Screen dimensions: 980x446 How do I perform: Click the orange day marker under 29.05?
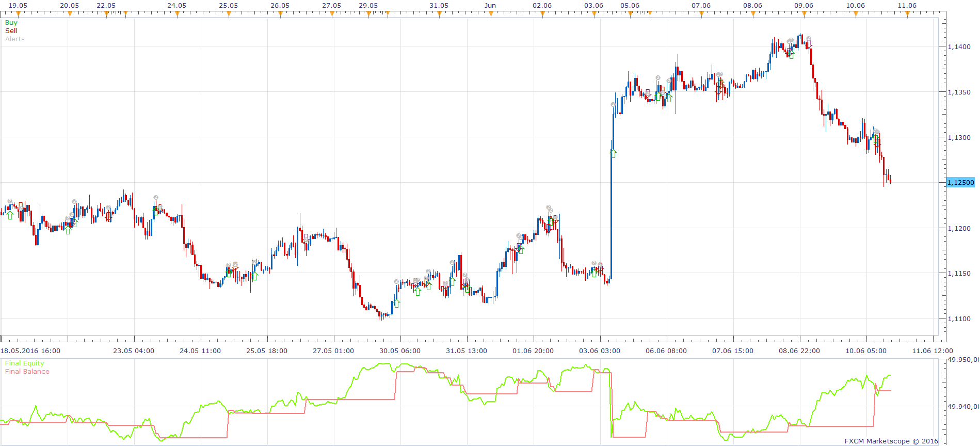[x=368, y=14]
